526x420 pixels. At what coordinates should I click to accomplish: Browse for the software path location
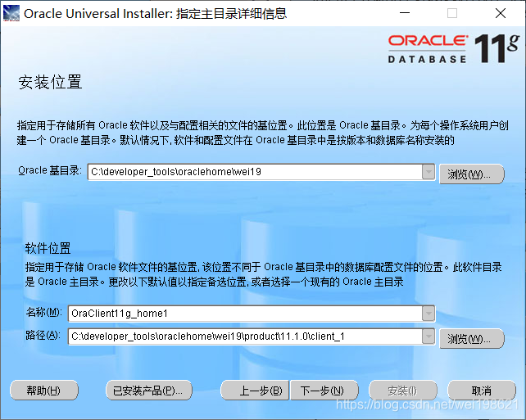[x=471, y=339]
